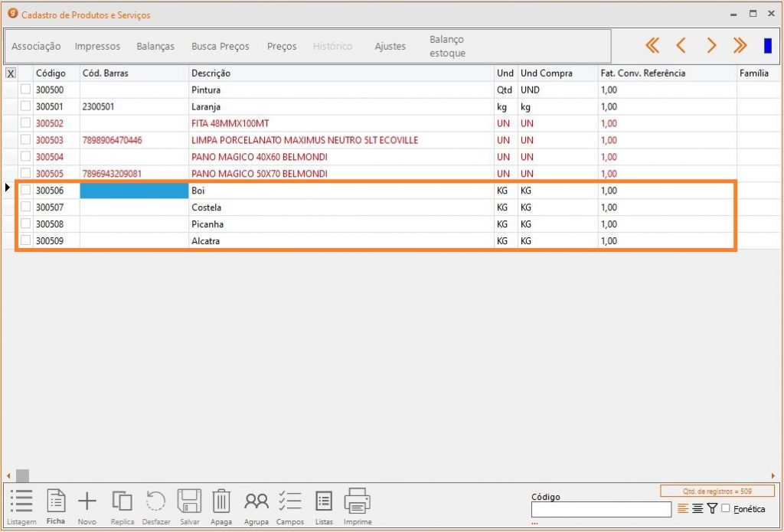Switch to the Ficha view

click(55, 502)
